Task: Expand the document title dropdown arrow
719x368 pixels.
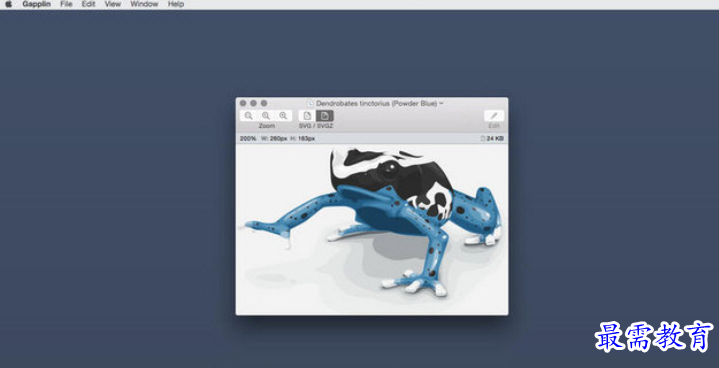Action: click(441, 104)
